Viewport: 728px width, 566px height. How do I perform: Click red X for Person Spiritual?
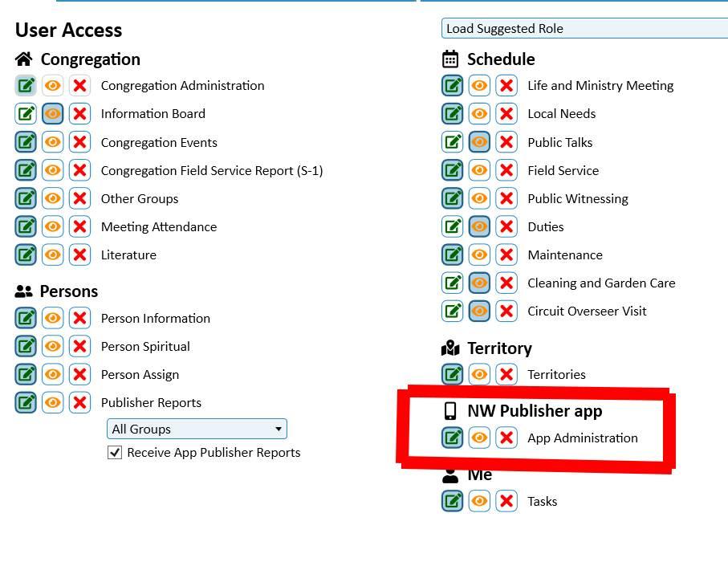(79, 347)
